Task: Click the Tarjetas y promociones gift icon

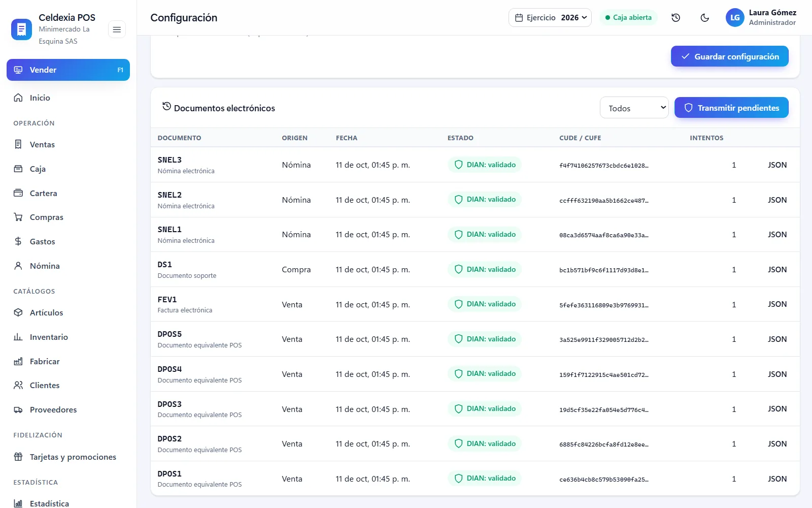Action: (x=18, y=457)
